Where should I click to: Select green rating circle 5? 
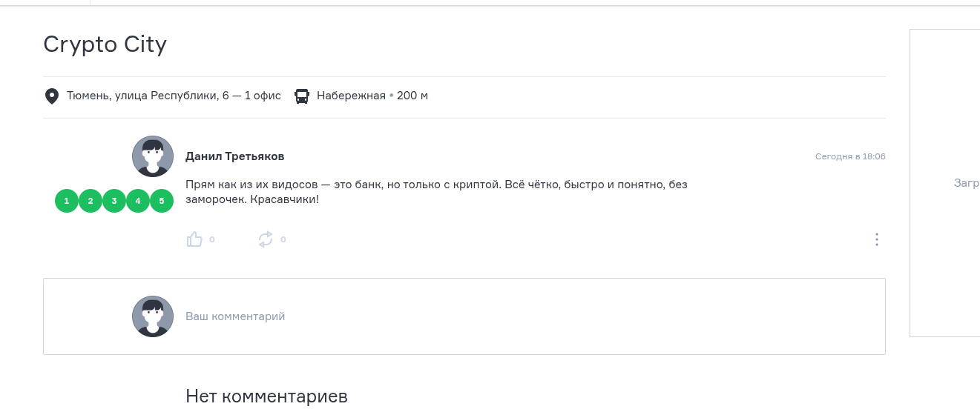tap(162, 201)
